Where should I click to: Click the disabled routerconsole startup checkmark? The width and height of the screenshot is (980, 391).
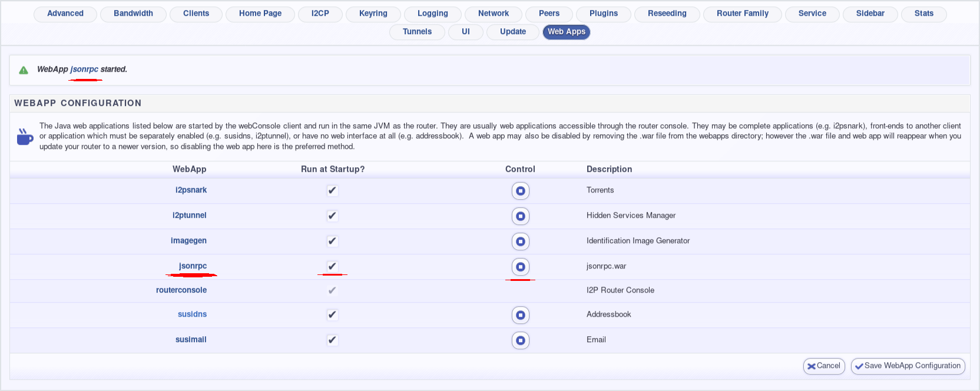pyautogui.click(x=332, y=290)
